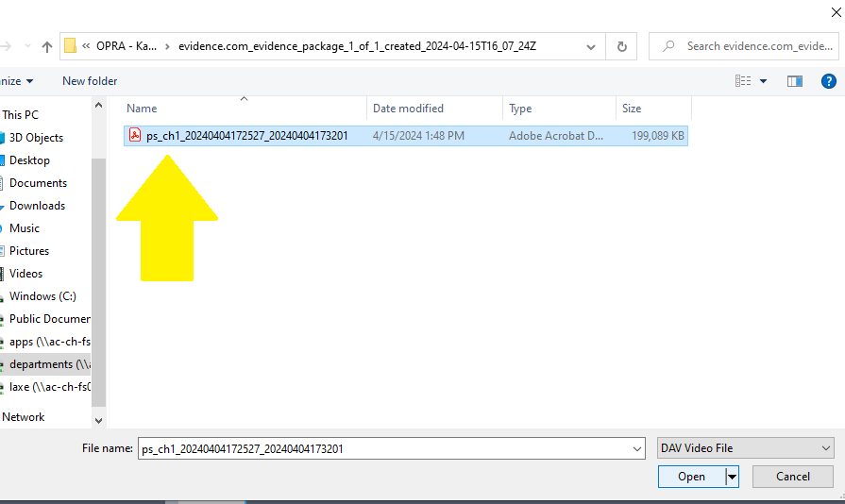Image resolution: width=845 pixels, height=504 pixels.
Task: Sort by Date modified column header
Action: click(x=408, y=109)
